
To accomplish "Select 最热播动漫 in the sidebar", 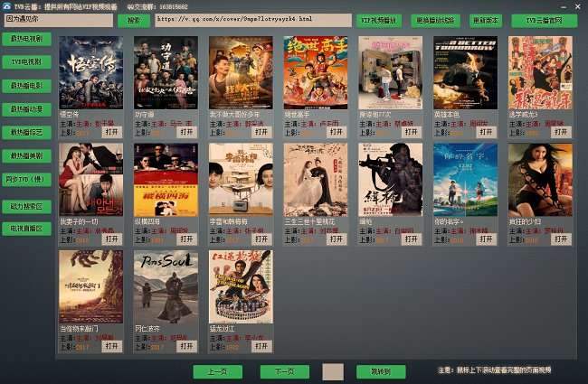I will pos(26,109).
